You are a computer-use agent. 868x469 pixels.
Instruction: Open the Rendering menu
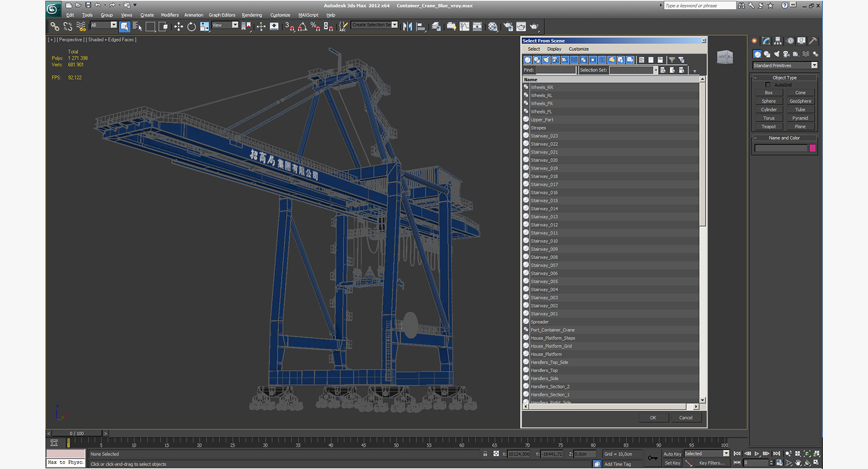click(252, 15)
